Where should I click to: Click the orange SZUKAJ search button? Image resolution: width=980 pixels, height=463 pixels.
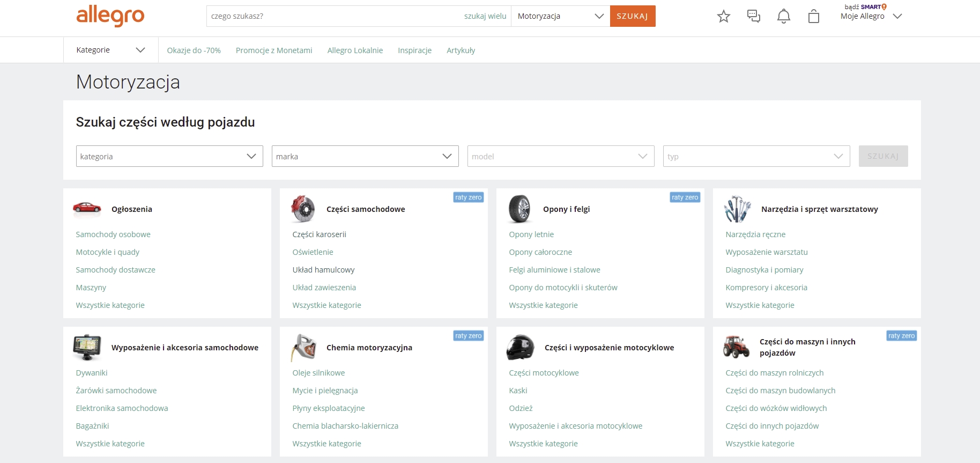point(633,16)
